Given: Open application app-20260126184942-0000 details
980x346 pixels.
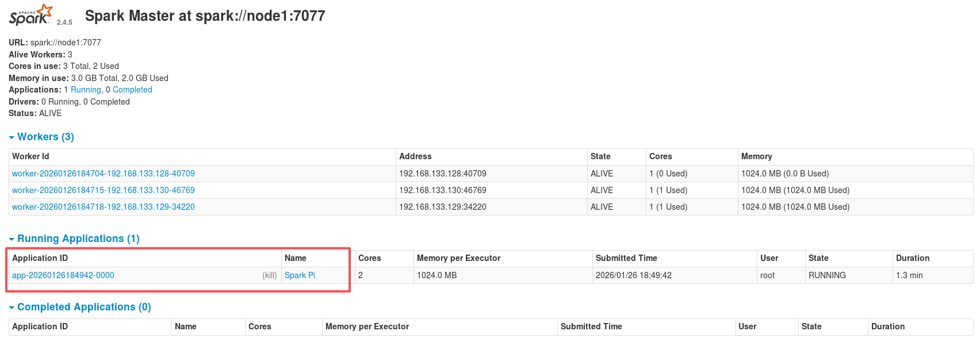Looking at the screenshot, I should click(63, 275).
